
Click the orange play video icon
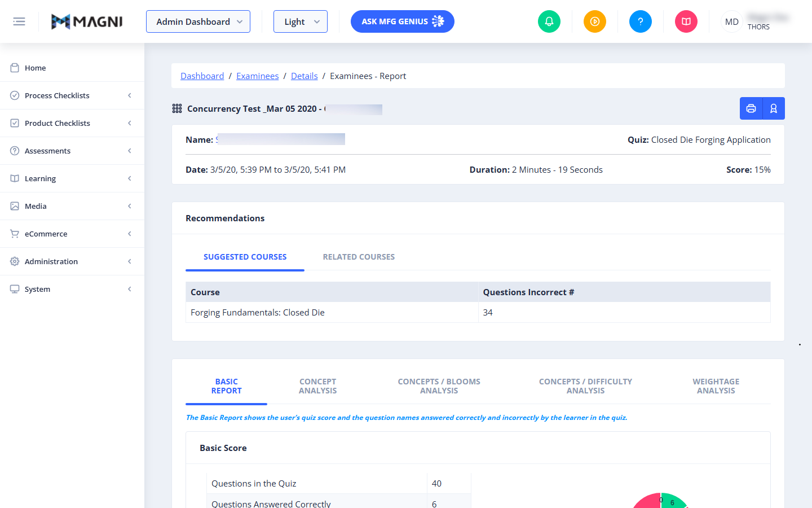[595, 21]
